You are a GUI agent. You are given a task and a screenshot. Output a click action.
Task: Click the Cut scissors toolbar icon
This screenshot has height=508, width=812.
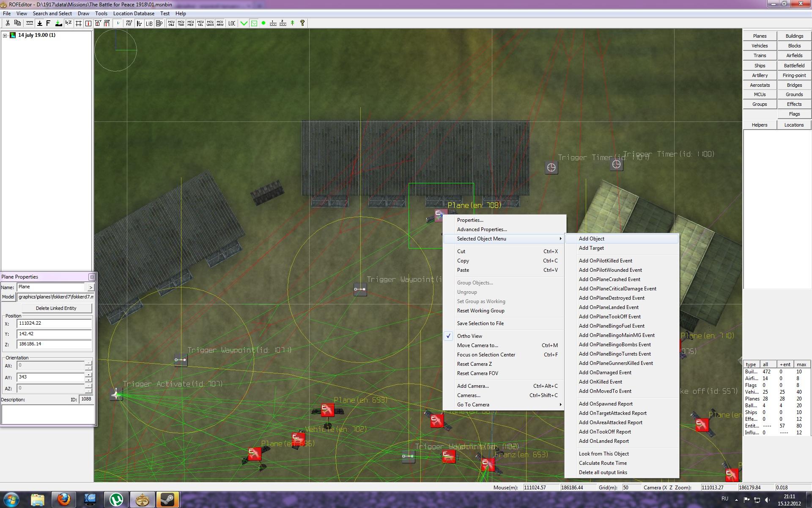[8, 23]
